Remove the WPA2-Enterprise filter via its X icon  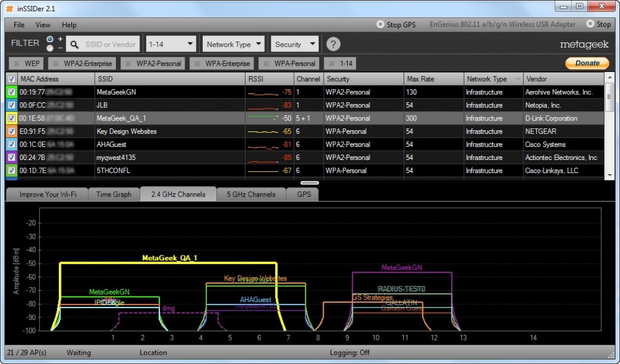coord(56,63)
